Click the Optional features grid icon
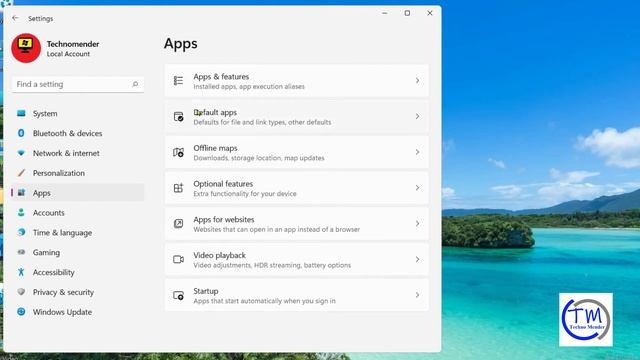Image resolution: width=640 pixels, height=360 pixels. coord(178,188)
